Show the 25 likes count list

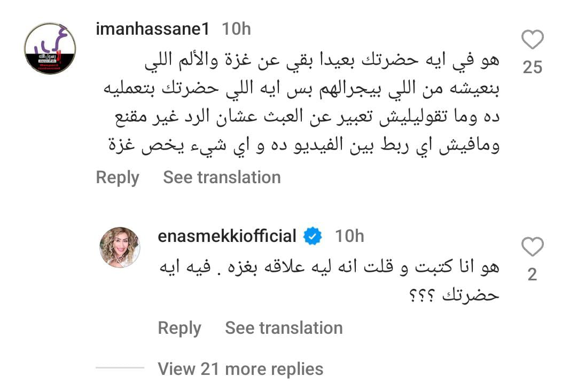coord(532,67)
